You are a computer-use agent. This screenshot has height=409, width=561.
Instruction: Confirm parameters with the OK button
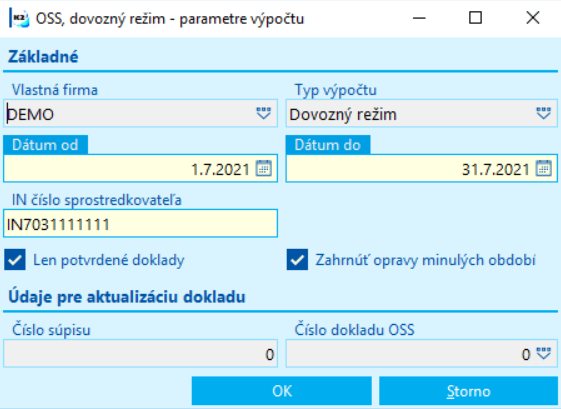tap(282, 391)
